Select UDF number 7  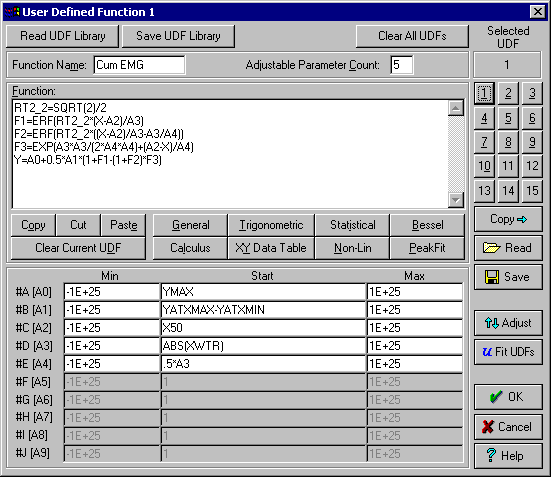click(x=484, y=142)
